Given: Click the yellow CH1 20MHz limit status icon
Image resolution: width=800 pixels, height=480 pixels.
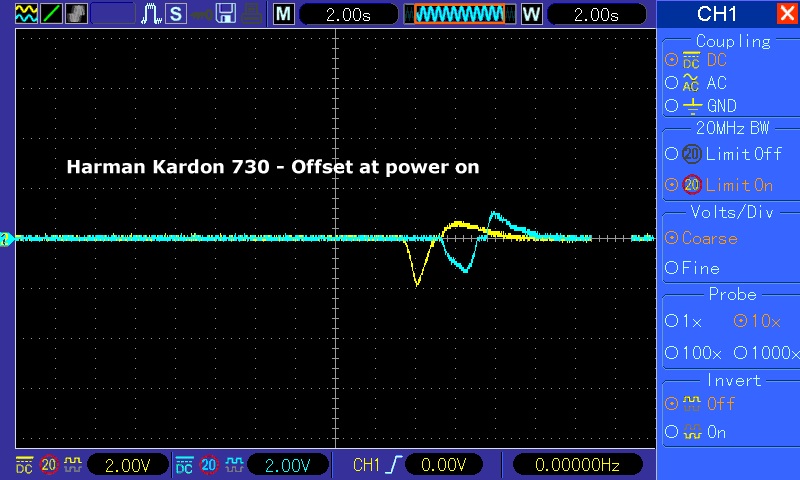Looking at the screenshot, I should pos(49,465).
